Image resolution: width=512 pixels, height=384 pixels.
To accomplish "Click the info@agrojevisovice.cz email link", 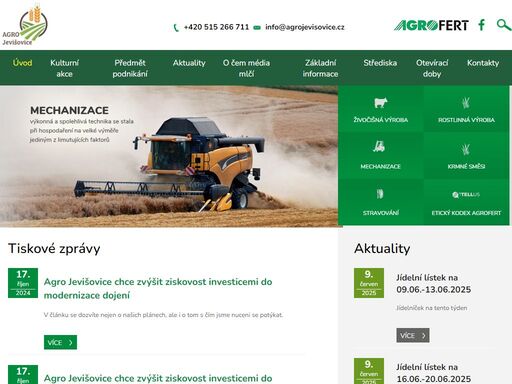I will pos(305,27).
